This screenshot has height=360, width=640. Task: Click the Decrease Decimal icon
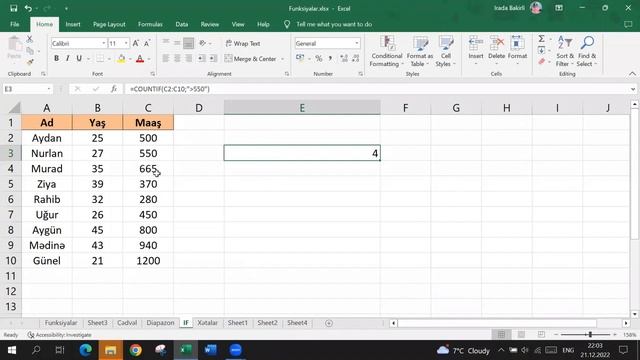[x=356, y=59]
